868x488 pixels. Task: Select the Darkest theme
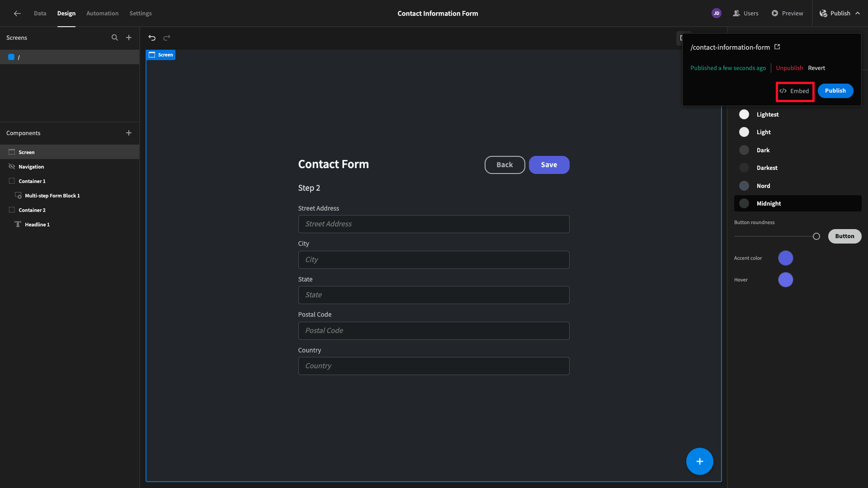point(797,168)
